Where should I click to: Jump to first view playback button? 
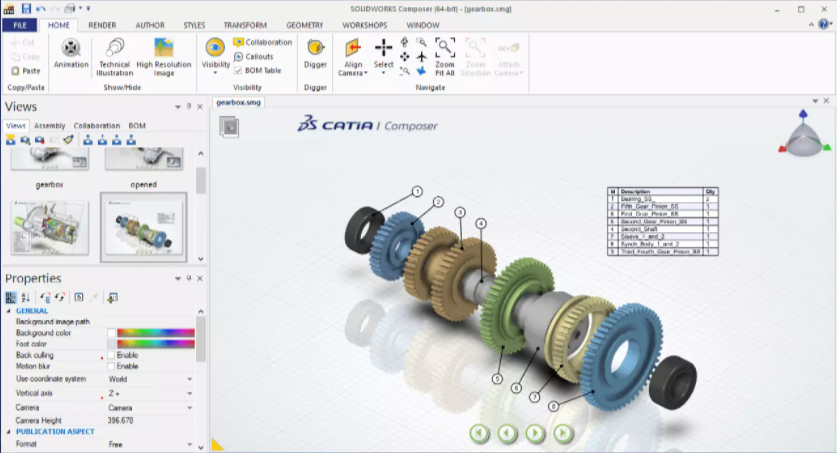click(x=479, y=433)
